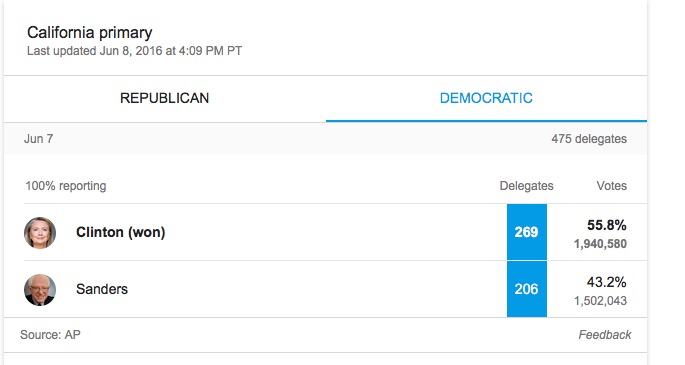Open the Sanders candidate name

[102, 289]
